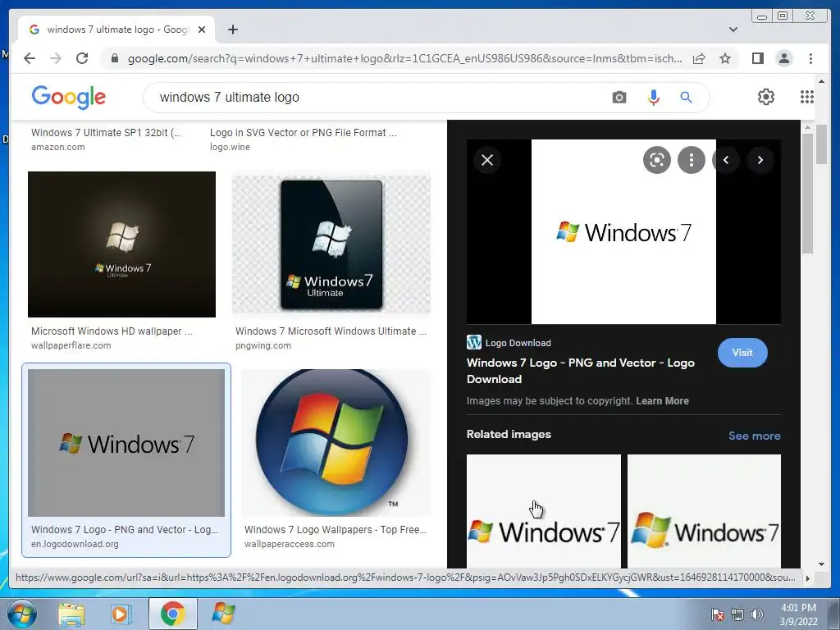The height and width of the screenshot is (630, 840).
Task: Click the Google logo
Action: [x=69, y=98]
